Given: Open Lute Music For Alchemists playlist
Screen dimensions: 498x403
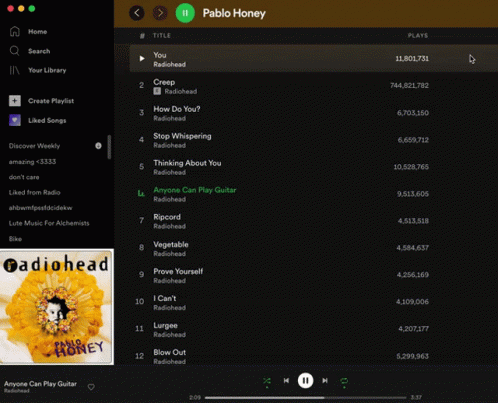Looking at the screenshot, I should (49, 223).
